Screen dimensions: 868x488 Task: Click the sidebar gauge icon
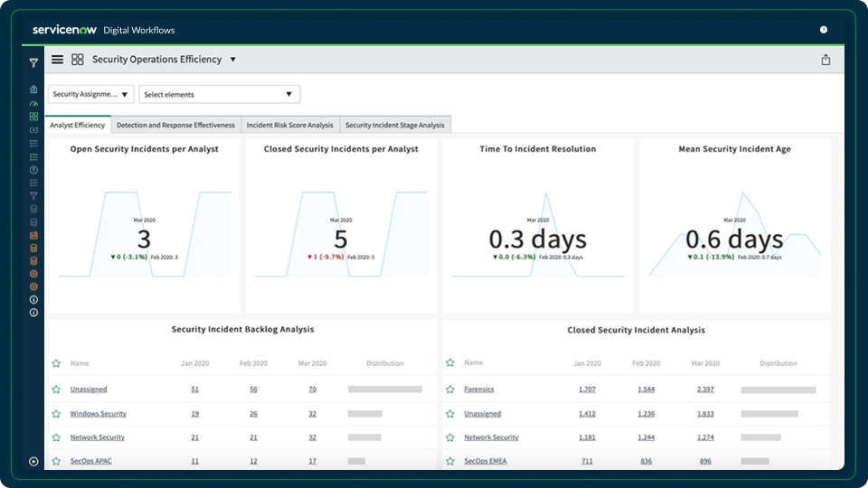click(33, 104)
